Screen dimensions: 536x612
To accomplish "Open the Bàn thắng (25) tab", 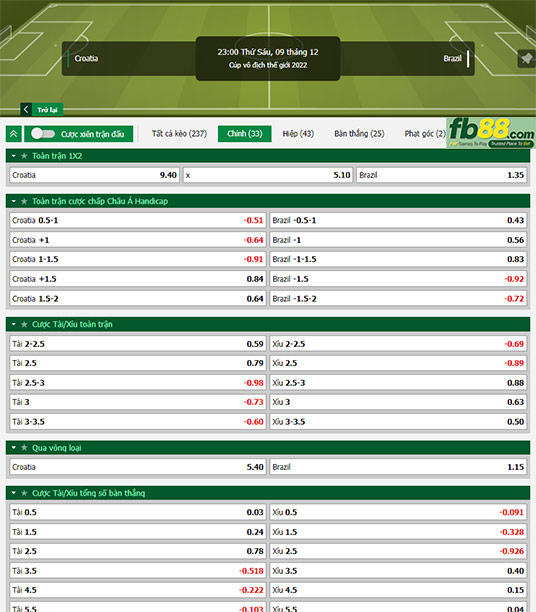I will (x=359, y=133).
